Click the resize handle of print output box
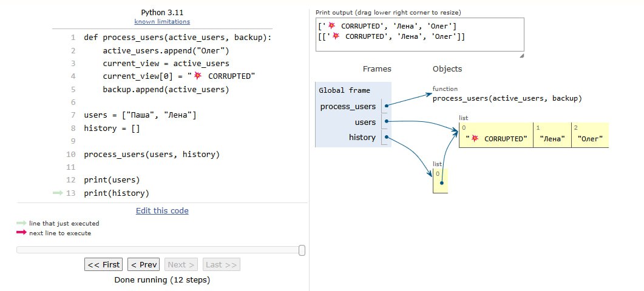This screenshot has width=644, height=291. coord(521,56)
